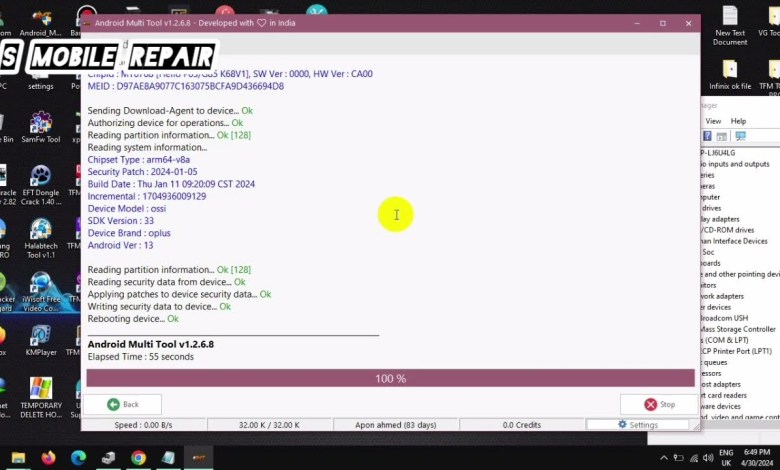Open the View menu in Device Manager
Viewport: 780px width, 470px height.
pyautogui.click(x=713, y=121)
